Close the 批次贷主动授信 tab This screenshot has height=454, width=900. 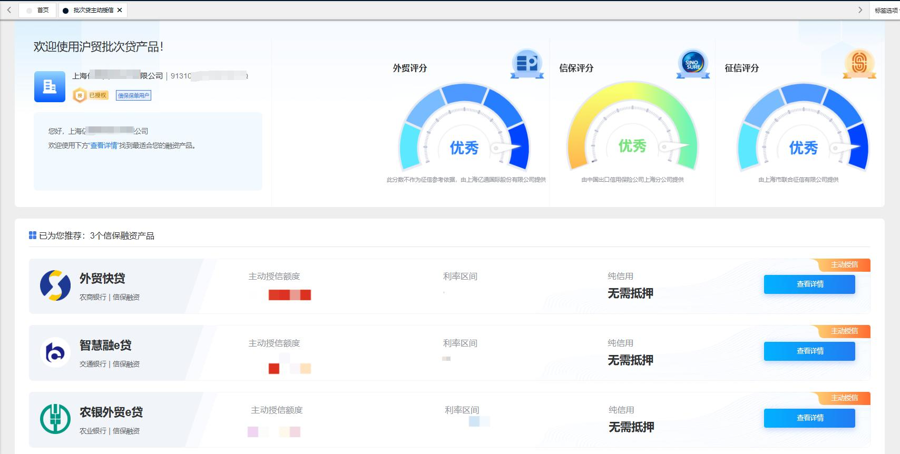point(119,10)
